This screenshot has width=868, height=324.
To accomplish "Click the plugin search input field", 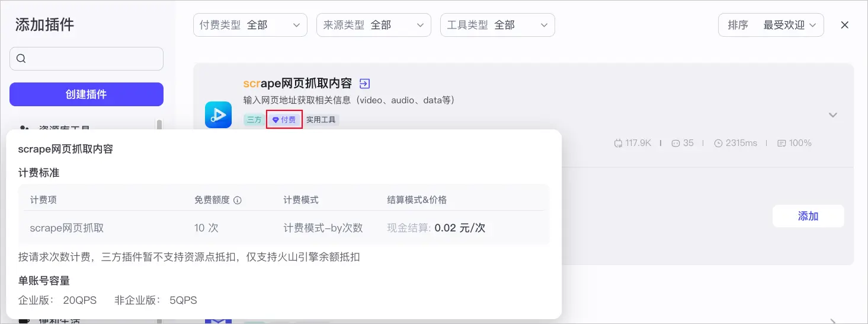I will coord(87,59).
